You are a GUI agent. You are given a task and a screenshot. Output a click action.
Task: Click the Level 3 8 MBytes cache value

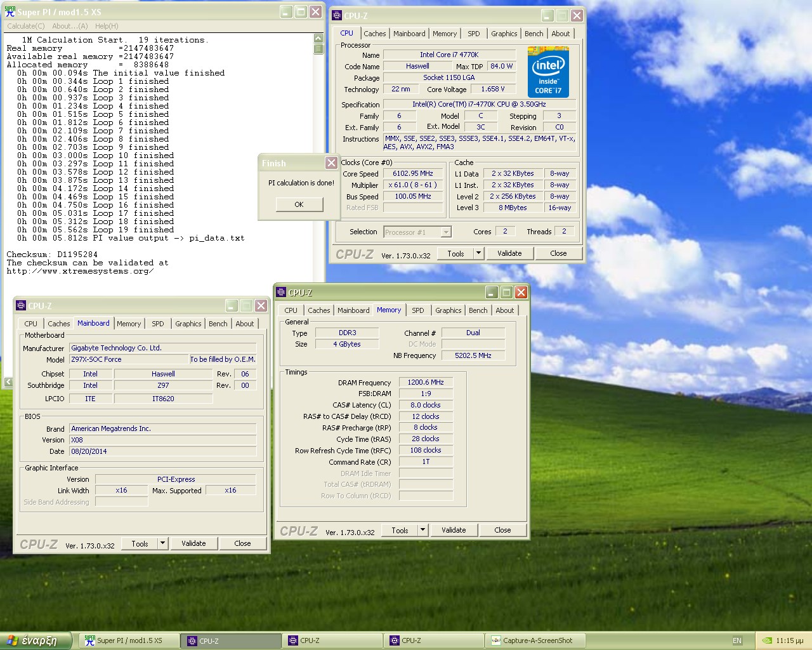513,208
